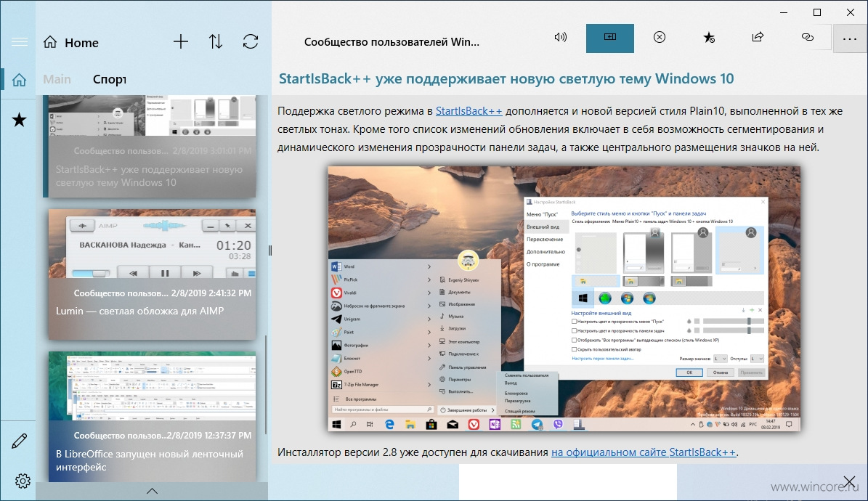Open the Lumin AIMP skin feed card
This screenshot has width=868, height=501.
tap(152, 274)
